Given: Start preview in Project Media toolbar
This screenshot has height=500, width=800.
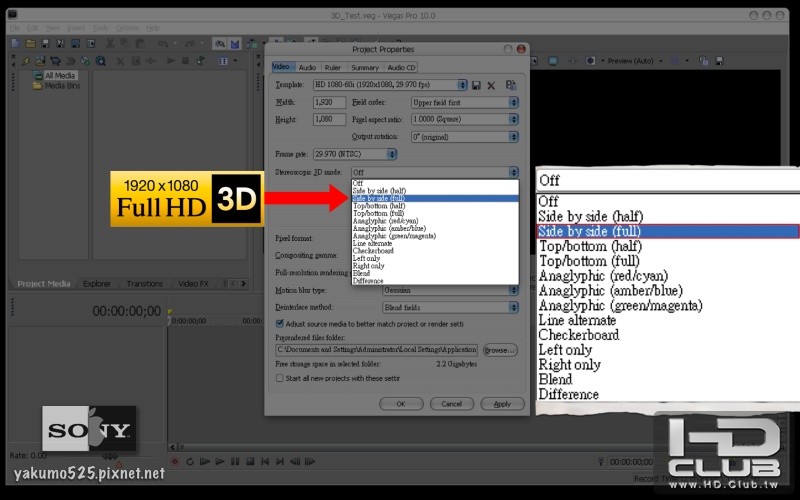Looking at the screenshot, I should point(170,61).
